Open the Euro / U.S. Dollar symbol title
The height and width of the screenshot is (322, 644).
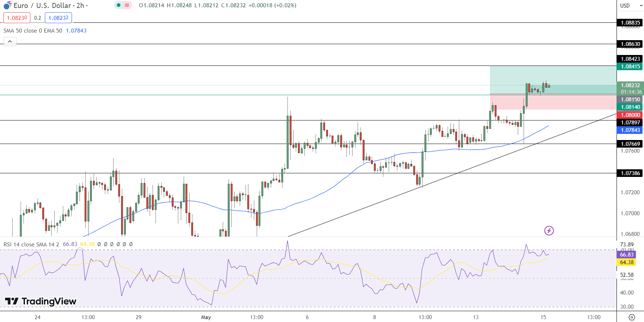pos(42,5)
